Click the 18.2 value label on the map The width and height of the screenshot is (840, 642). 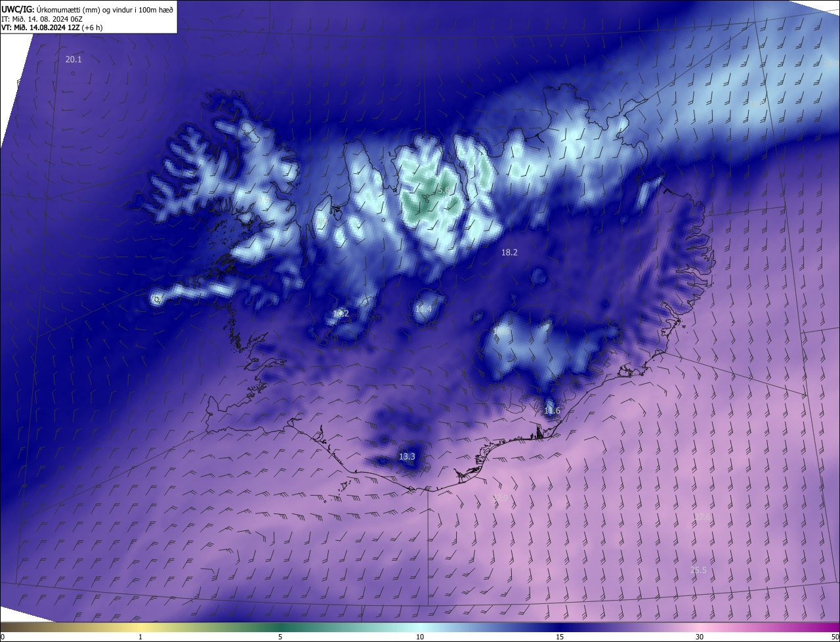tap(509, 252)
